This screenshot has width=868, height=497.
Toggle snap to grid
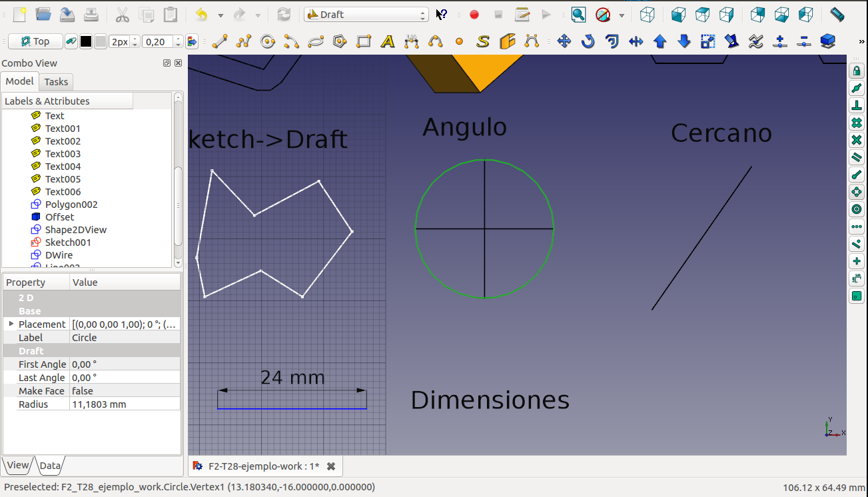(x=857, y=123)
